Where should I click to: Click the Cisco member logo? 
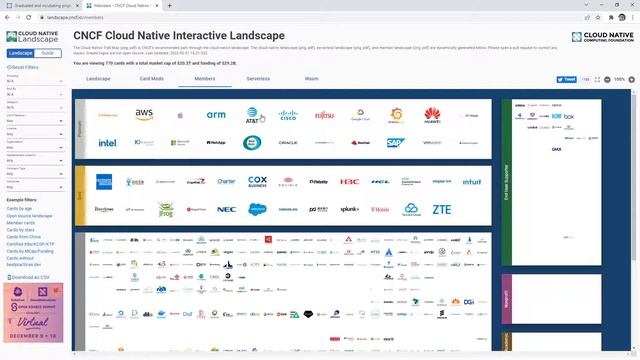click(288, 116)
